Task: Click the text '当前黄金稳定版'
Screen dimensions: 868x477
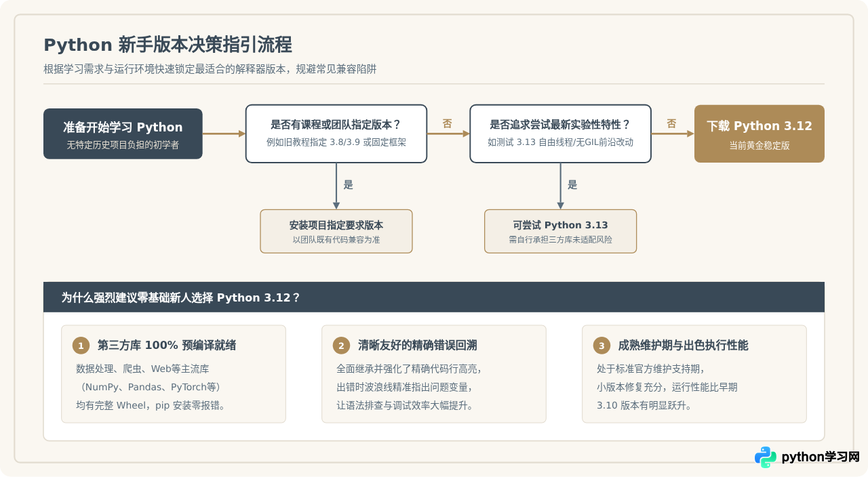Action: tap(759, 145)
